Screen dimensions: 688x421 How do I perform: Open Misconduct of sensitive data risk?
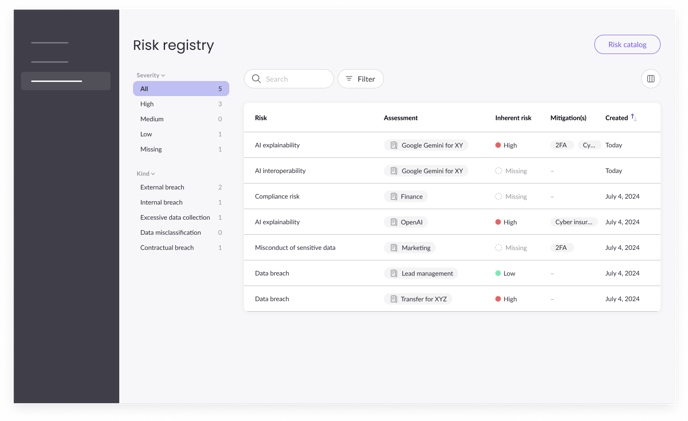pos(452,248)
